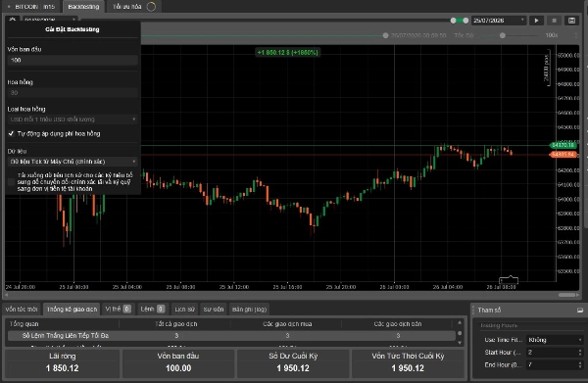Click the Tổng quan column header
Image resolution: width=588 pixels, height=383 pixels.
pos(63,324)
